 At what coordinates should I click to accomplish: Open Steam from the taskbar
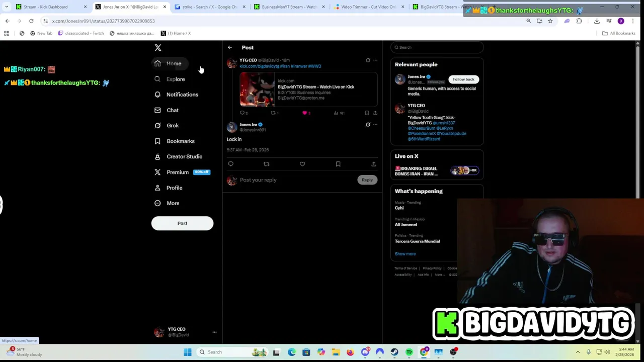(394, 352)
